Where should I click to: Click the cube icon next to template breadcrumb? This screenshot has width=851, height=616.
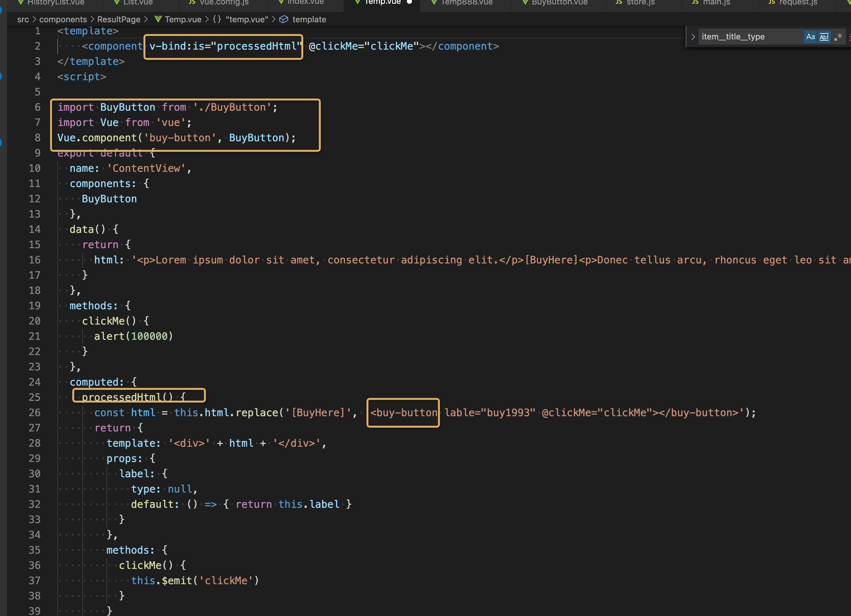pyautogui.click(x=284, y=19)
